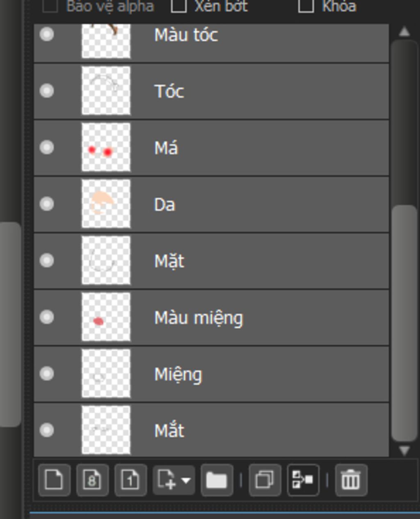
Task: Add a new 1-bit layer
Action: 130,480
